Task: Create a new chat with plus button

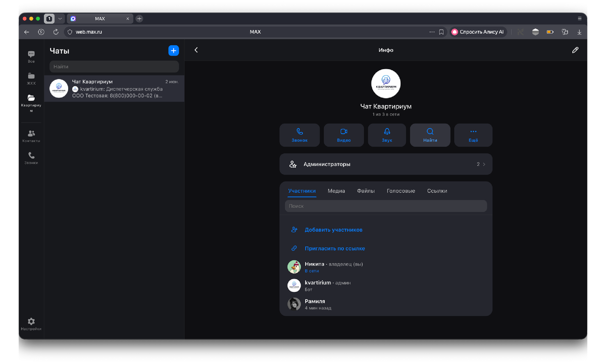Action: (173, 50)
